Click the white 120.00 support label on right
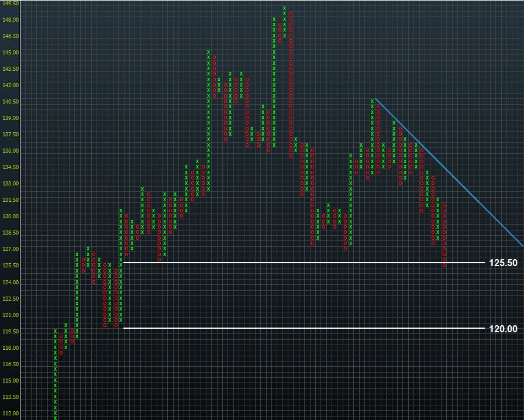524x420 pixels. (x=503, y=329)
